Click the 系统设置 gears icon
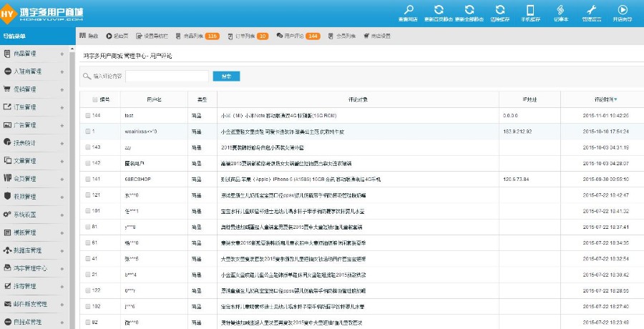Viewport: 644px width, 329px height. [x=7, y=215]
